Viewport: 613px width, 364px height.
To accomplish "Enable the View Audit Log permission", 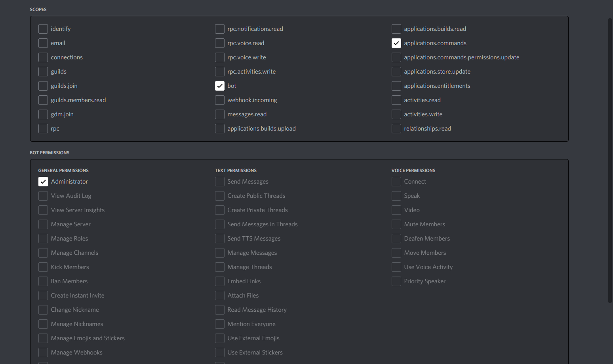I will tap(43, 195).
